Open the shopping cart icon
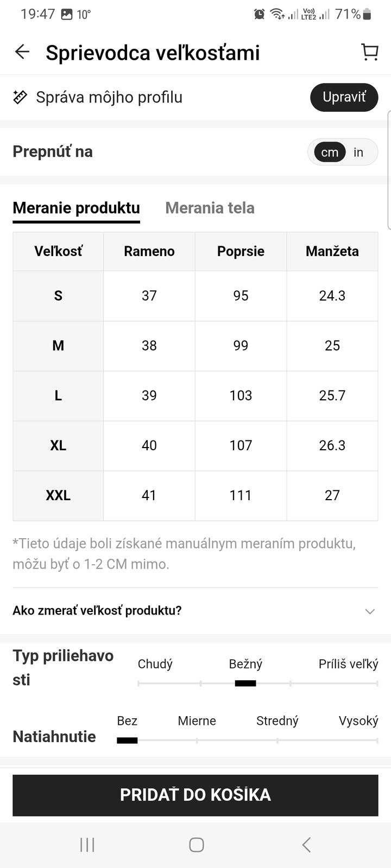The height and width of the screenshot is (868, 391). (x=370, y=52)
